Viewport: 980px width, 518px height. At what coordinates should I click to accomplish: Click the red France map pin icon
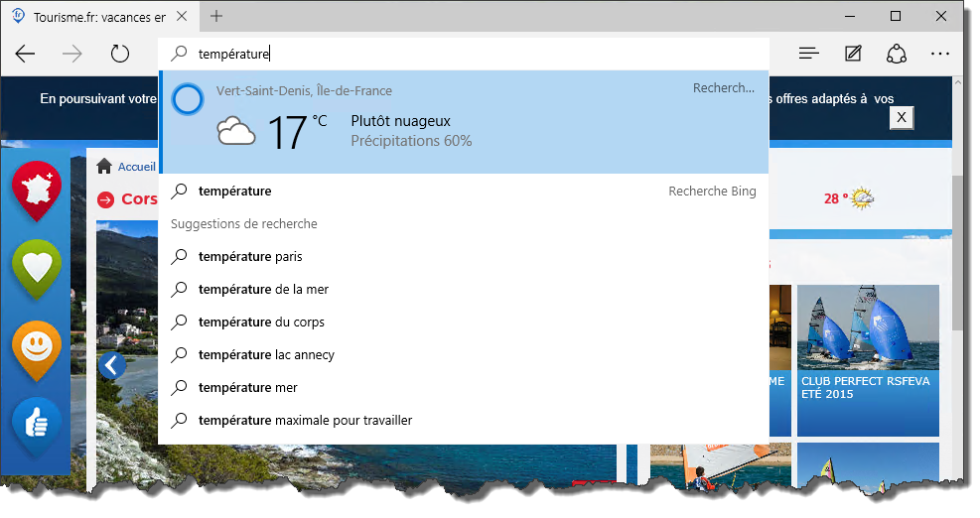pyautogui.click(x=37, y=190)
